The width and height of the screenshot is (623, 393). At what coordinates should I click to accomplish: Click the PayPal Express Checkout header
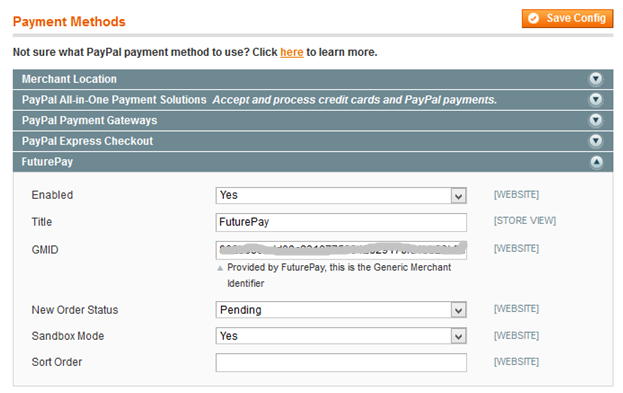coord(313,141)
